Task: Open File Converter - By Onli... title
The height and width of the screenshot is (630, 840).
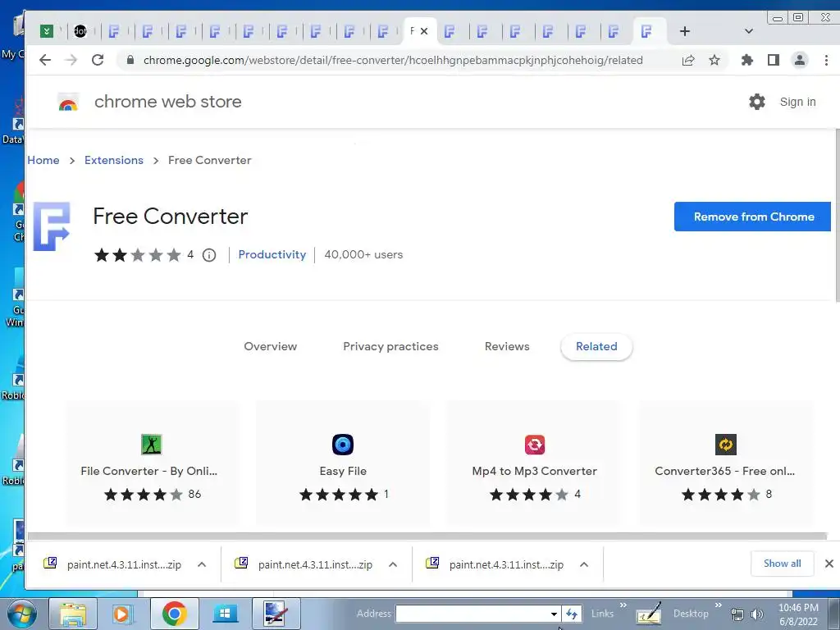Action: click(x=149, y=471)
